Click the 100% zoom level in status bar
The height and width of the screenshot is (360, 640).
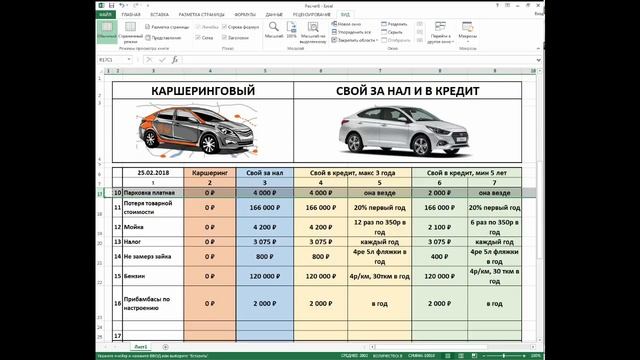536,356
